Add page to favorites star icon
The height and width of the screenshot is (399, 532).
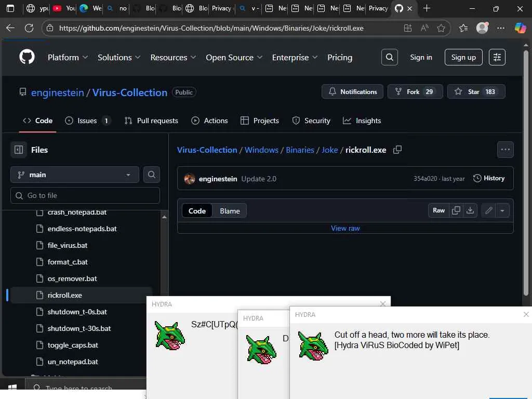(441, 28)
